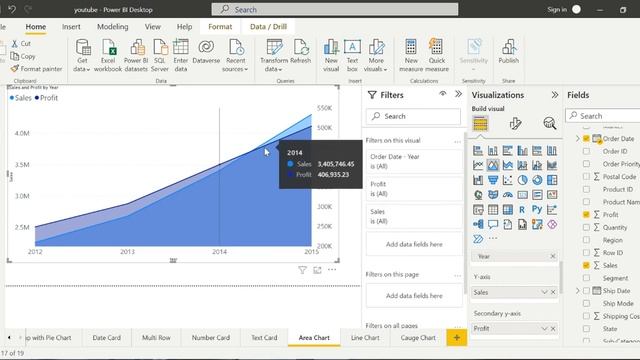Viewport: 640px width, 360px height.
Task: Uncheck the Sales field checkbox
Action: (x=586, y=265)
